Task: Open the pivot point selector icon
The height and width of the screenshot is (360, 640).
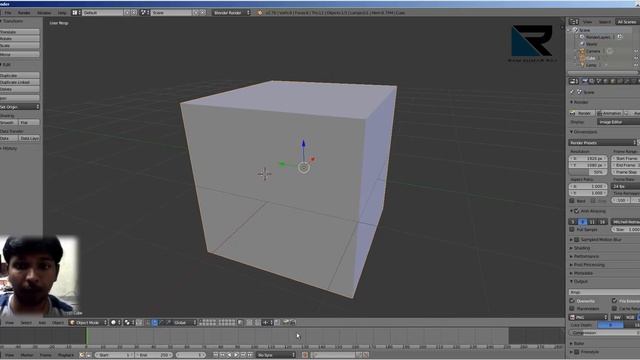Action: click(x=129, y=322)
